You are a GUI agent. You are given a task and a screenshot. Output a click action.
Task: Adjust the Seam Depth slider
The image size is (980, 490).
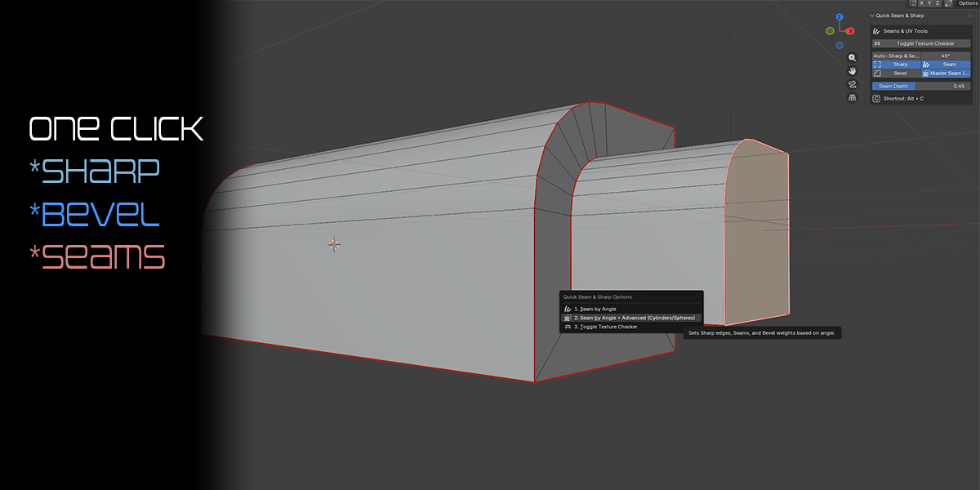[921, 86]
